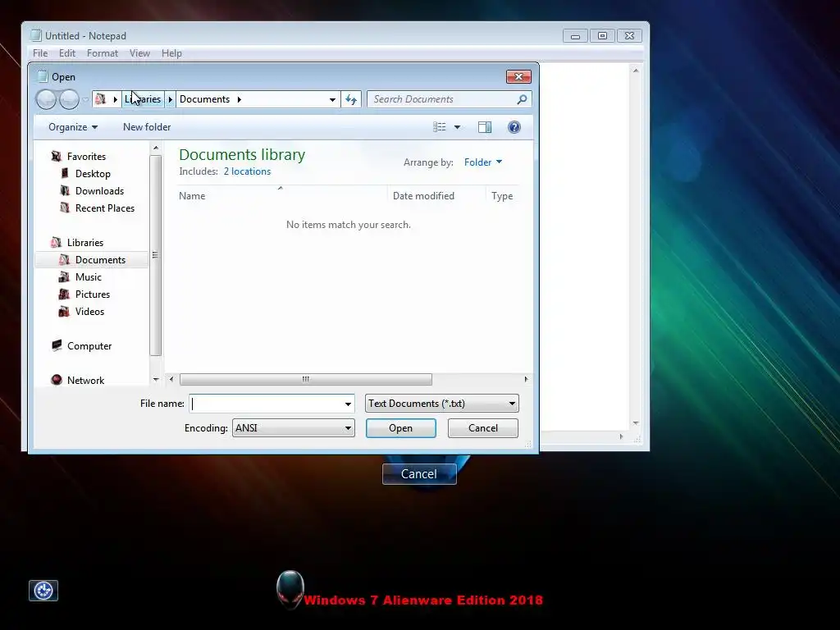Click the Libraries icon in navigation pane
Viewport: 840px width, 630px height.
point(57,242)
